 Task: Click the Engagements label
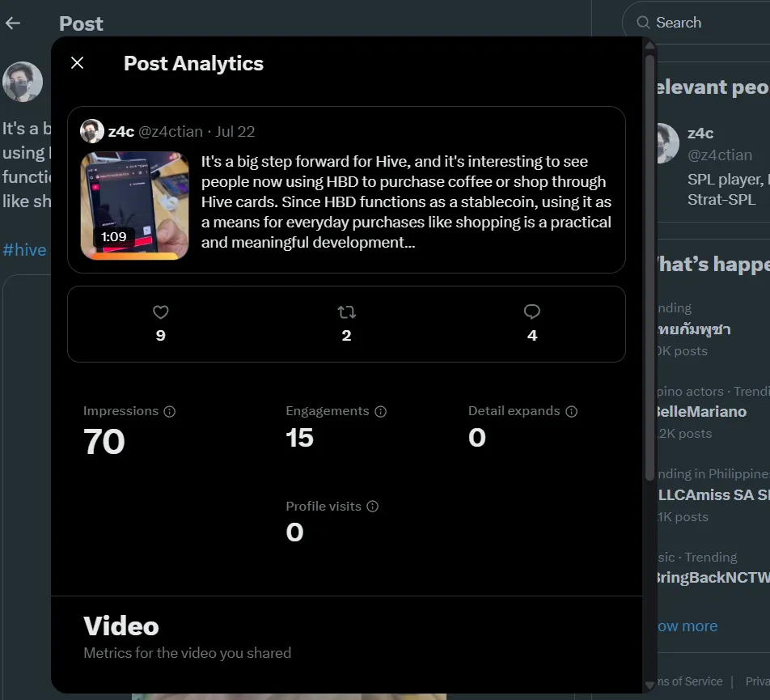(x=328, y=410)
